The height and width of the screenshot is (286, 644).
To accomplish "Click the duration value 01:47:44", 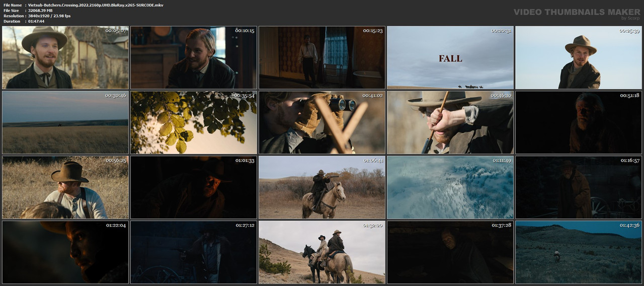I will [x=38, y=21].
